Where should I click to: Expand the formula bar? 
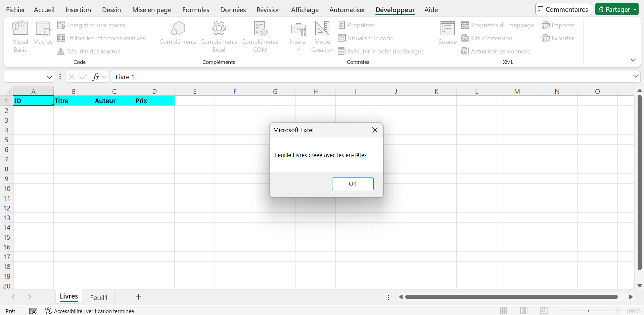pyautogui.click(x=636, y=77)
